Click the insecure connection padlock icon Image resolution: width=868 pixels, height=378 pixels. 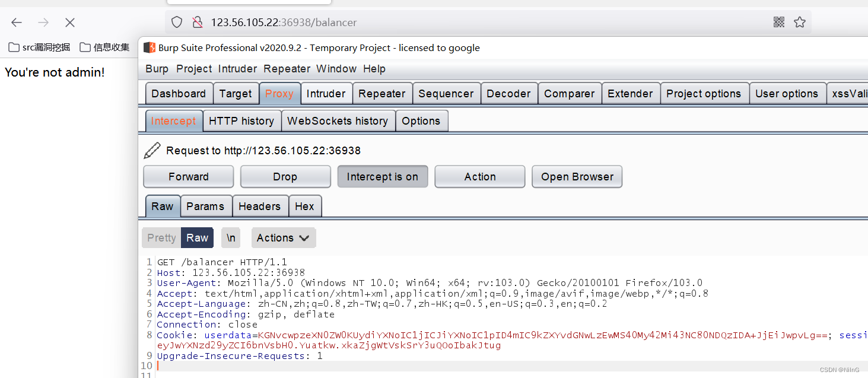tap(198, 23)
